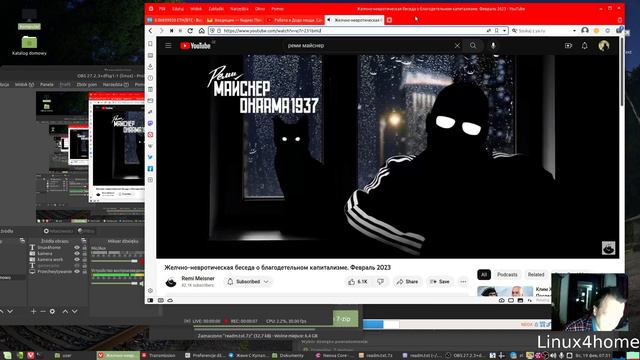Image resolution: width=640 pixels, height=360 pixels.
Task: Hide the kamera source in OBS
Action: pos(77,253)
